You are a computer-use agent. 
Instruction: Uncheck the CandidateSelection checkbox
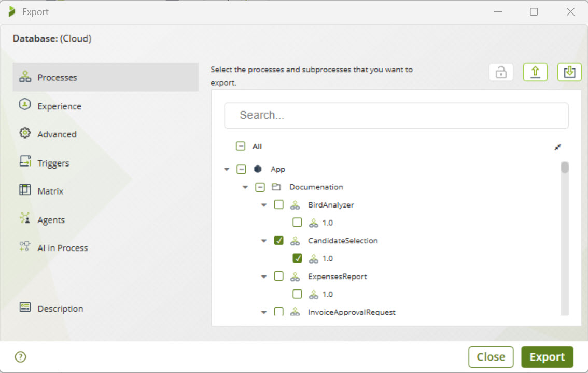pyautogui.click(x=278, y=240)
